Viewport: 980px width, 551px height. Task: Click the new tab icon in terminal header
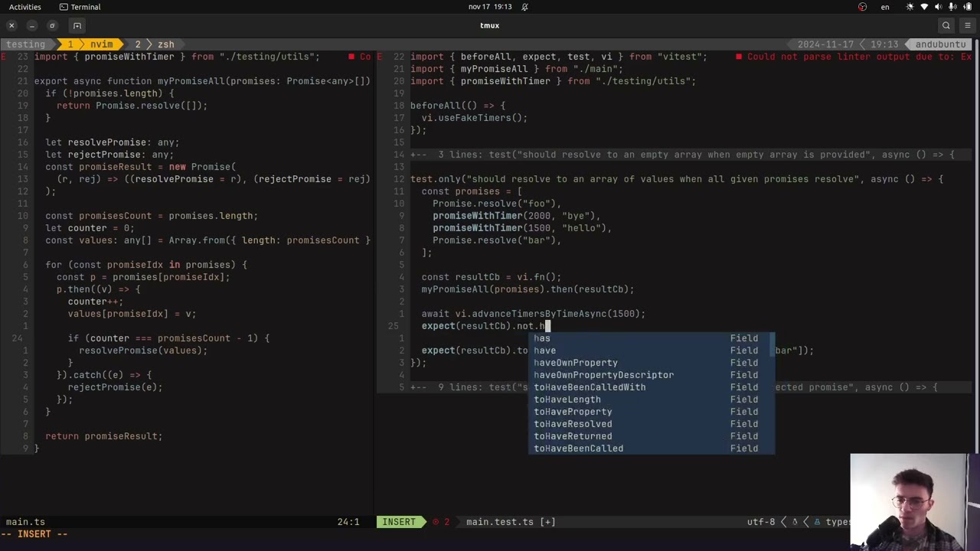[77, 26]
